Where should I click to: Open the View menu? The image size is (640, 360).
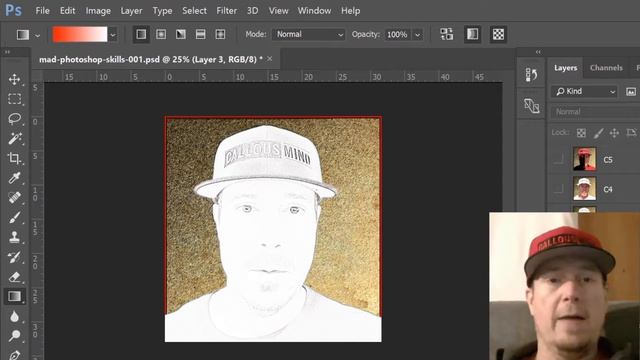point(278,11)
